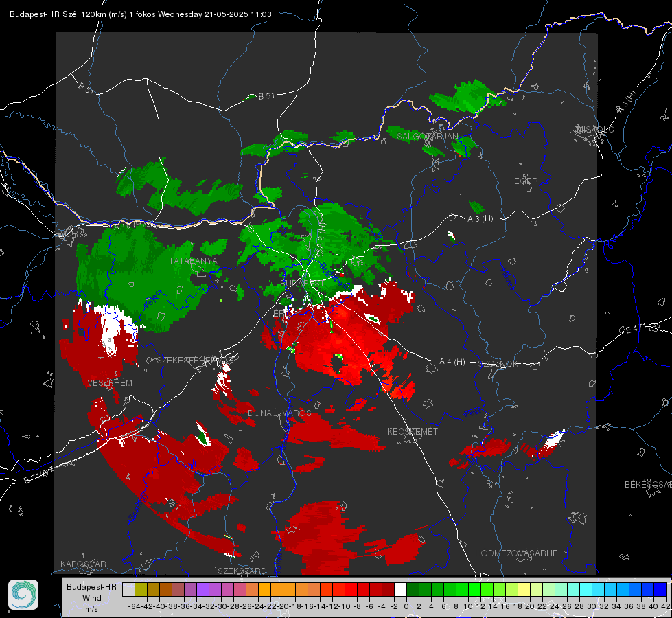Pick the deep blue swatch at legend end
The image size is (672, 618).
660,589
